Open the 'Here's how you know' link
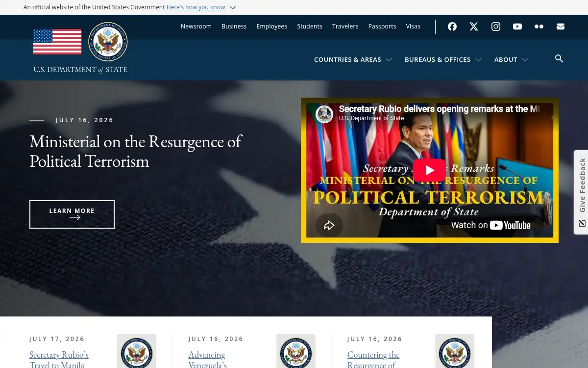Screen dimensions: 588x368 coord(196,7)
